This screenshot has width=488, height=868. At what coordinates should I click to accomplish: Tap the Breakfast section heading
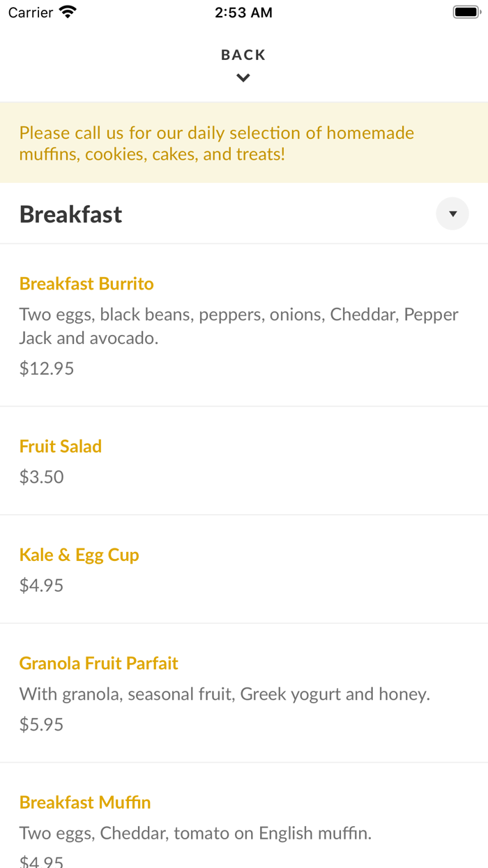pyautogui.click(x=71, y=214)
